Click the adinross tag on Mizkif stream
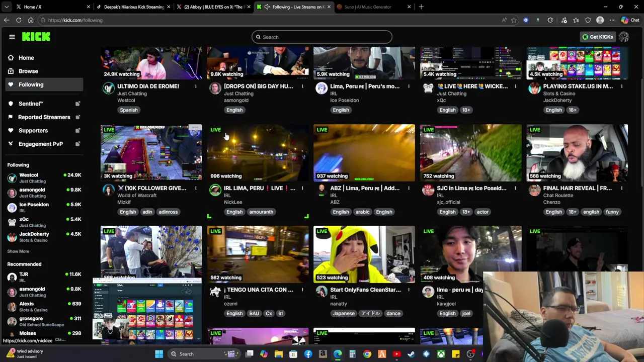The width and height of the screenshot is (644, 362). 168,212
